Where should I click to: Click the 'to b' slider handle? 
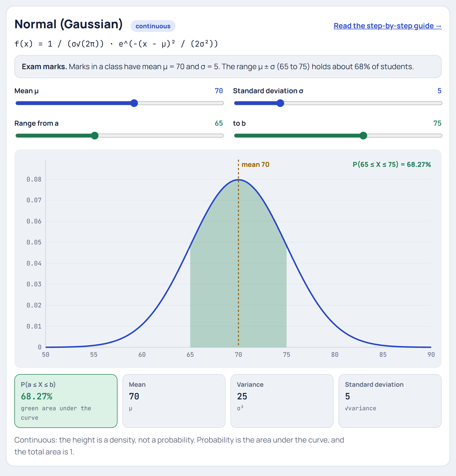pyautogui.click(x=363, y=136)
